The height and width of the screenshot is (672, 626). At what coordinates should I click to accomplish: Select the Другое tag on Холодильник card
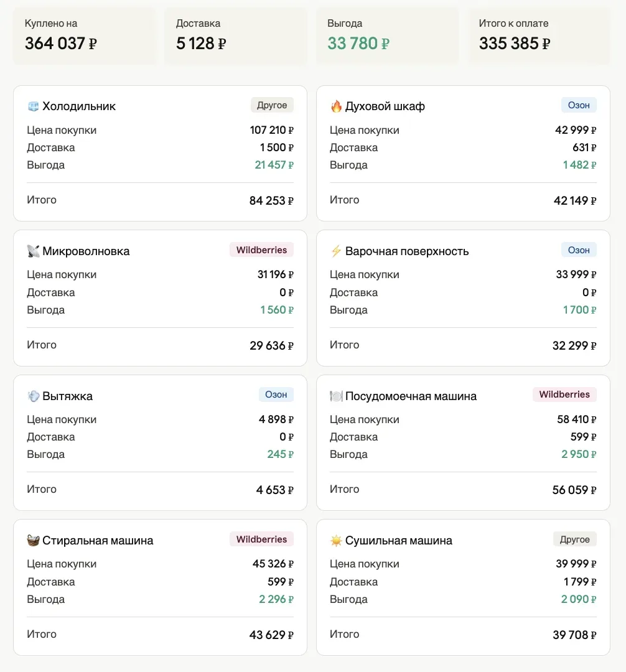[272, 105]
